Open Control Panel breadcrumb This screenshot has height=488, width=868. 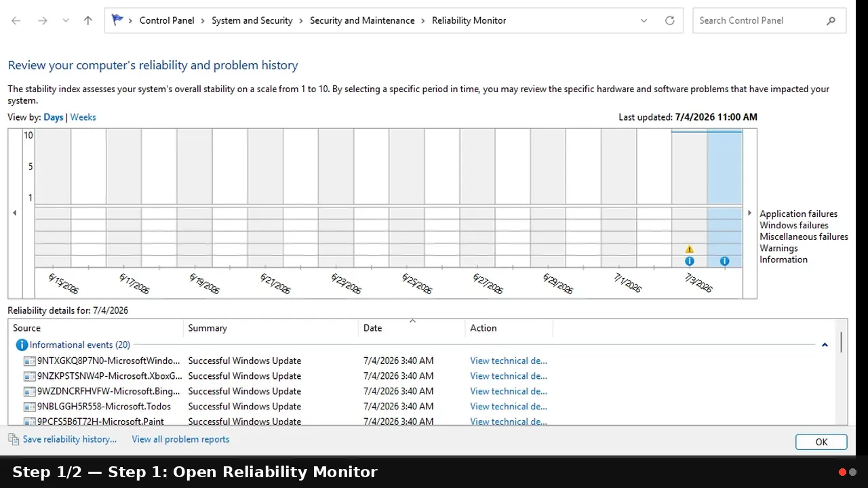167,20
